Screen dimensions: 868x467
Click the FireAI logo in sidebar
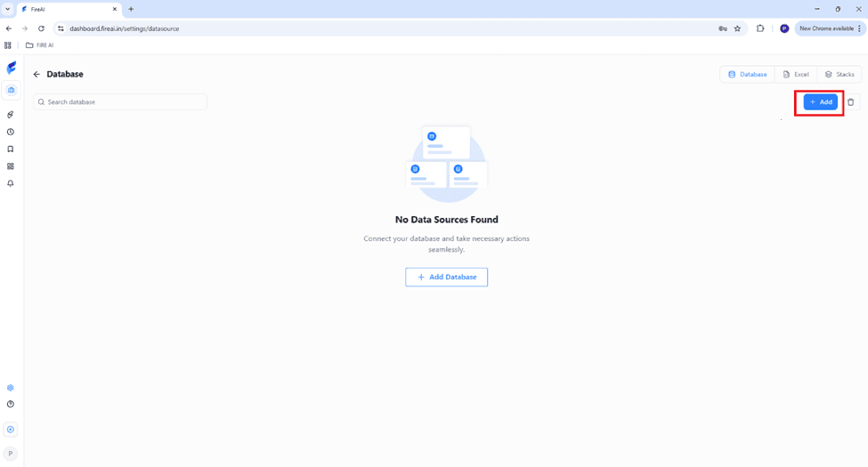tap(11, 68)
